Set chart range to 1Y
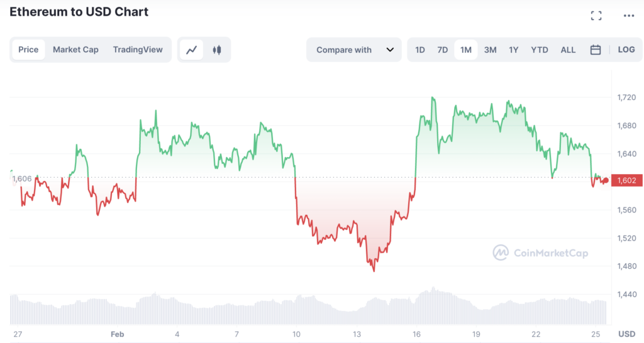Viewport: 644px width, 343px height. pos(514,50)
